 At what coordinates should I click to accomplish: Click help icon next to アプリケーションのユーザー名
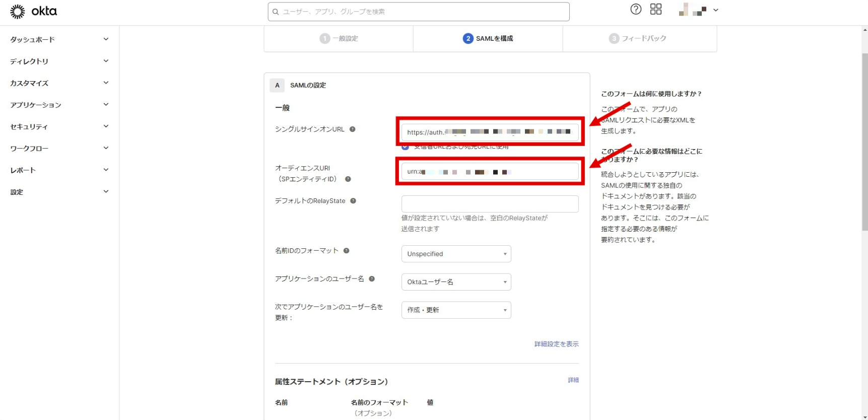372,279
